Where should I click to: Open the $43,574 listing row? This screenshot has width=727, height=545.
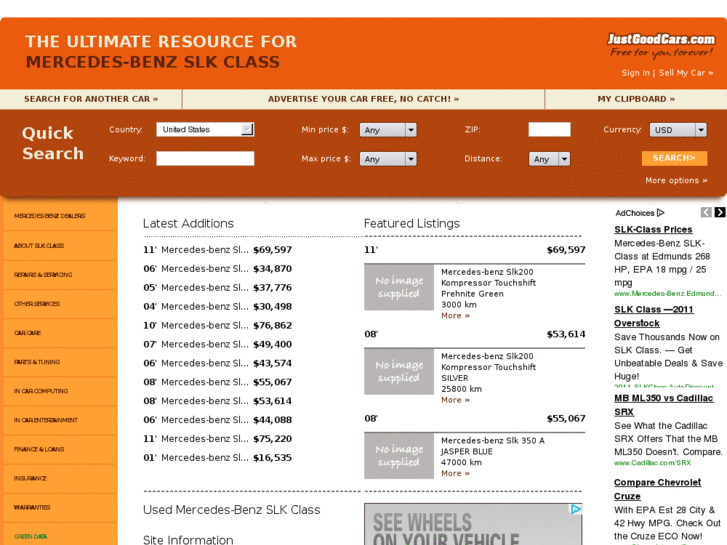pos(217,363)
